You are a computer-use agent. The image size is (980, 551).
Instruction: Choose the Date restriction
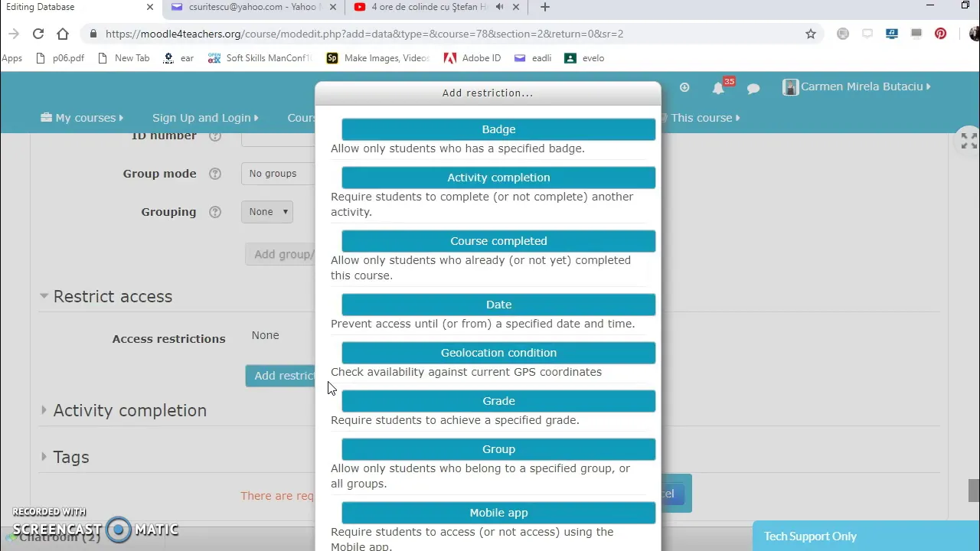tap(498, 305)
